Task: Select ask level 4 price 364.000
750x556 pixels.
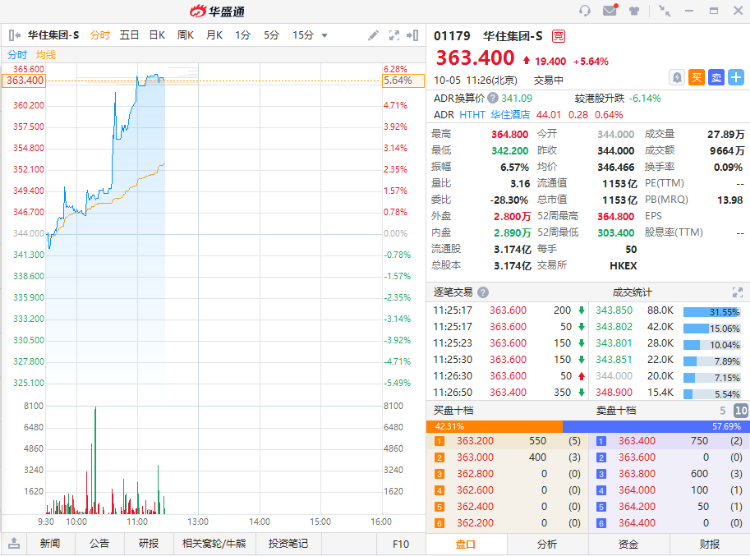Action: [637, 490]
